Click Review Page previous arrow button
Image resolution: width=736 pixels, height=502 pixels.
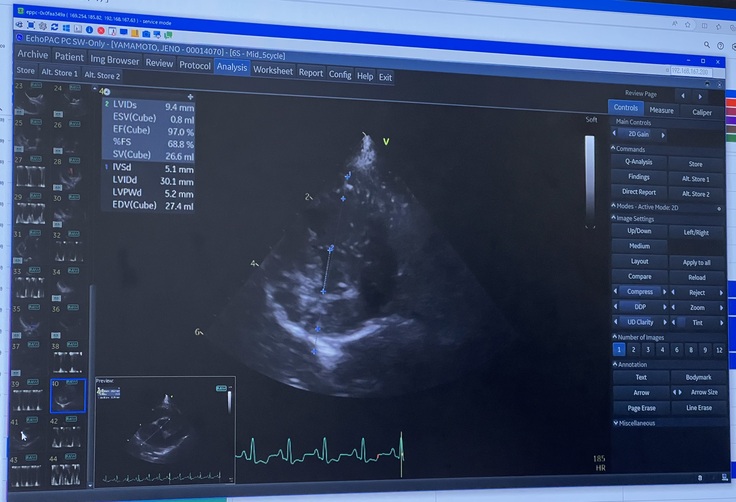pos(683,95)
